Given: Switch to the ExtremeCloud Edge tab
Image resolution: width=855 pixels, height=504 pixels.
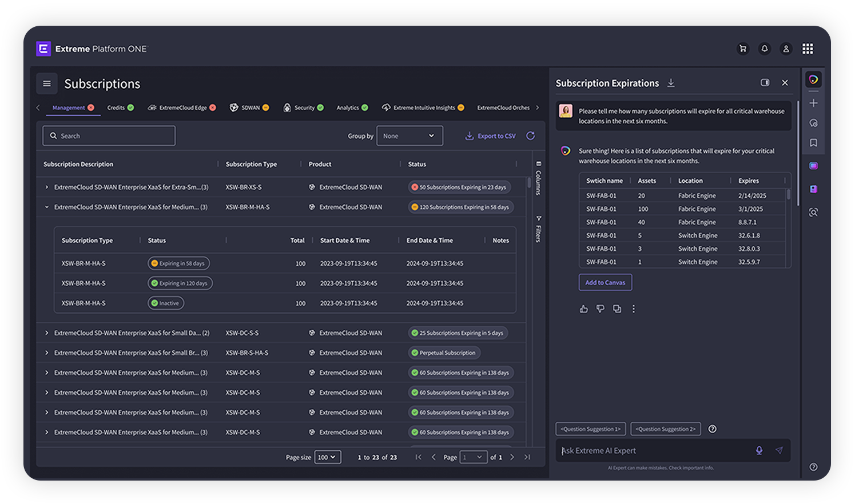Looking at the screenshot, I should coord(182,108).
